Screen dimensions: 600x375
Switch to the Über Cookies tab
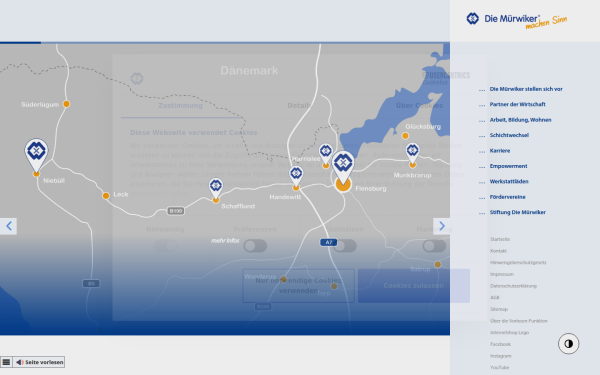(419, 106)
